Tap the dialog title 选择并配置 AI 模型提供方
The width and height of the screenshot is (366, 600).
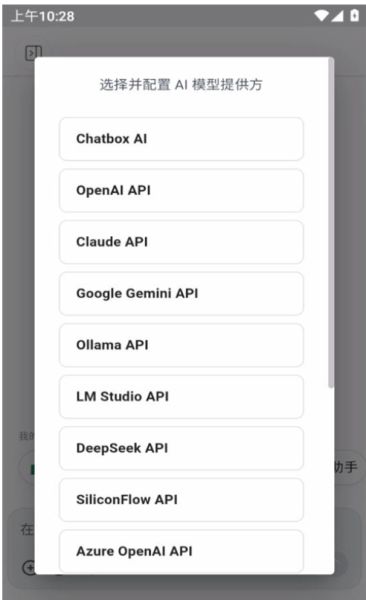click(181, 85)
